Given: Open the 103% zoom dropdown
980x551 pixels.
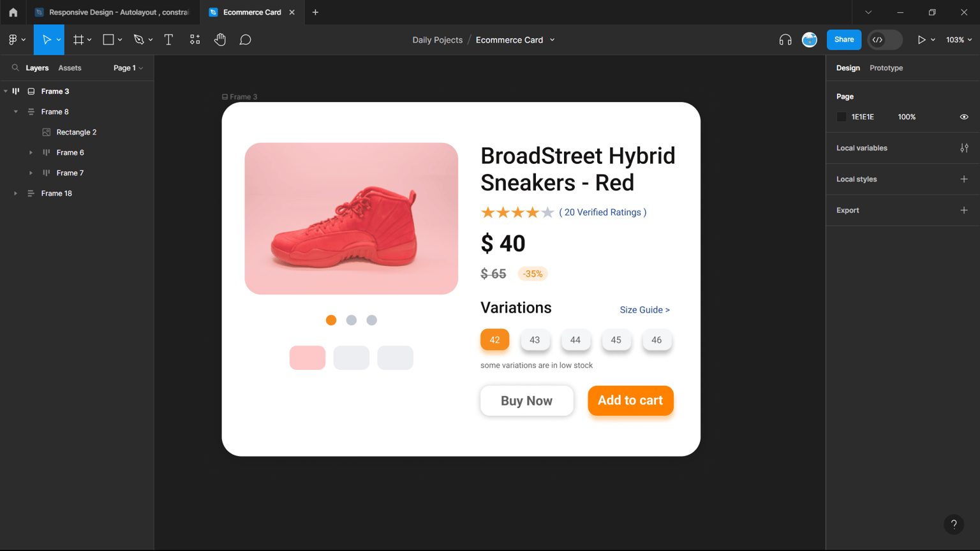Looking at the screenshot, I should (959, 40).
